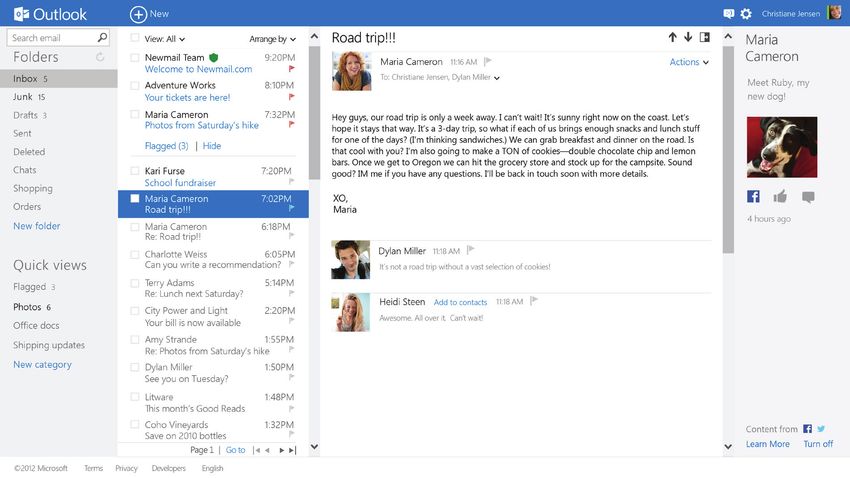
Task: Click the Learn More link
Action: tap(768, 444)
